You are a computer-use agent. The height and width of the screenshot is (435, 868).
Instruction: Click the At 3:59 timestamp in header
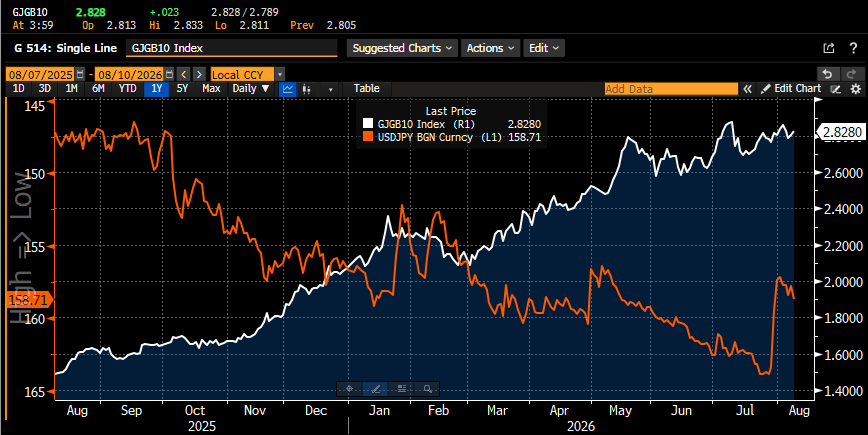33,25
